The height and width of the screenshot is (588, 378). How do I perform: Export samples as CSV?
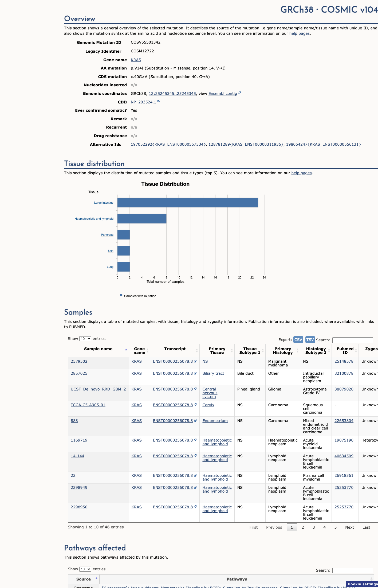coord(298,340)
